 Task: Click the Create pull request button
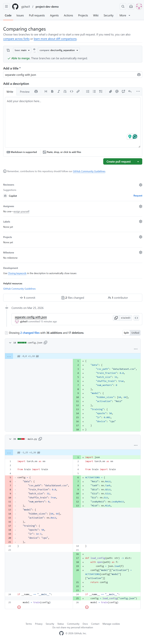119,162
